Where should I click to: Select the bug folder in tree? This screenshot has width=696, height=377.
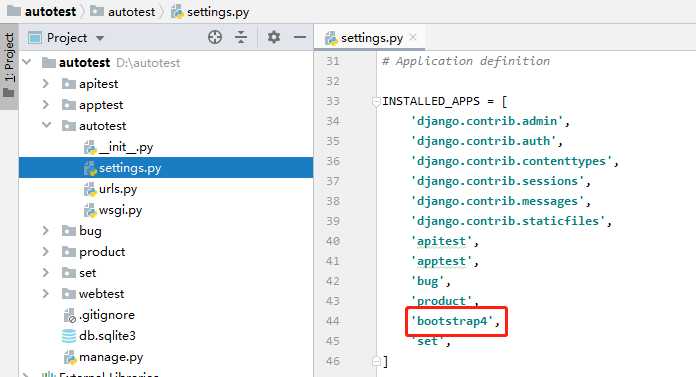click(90, 231)
